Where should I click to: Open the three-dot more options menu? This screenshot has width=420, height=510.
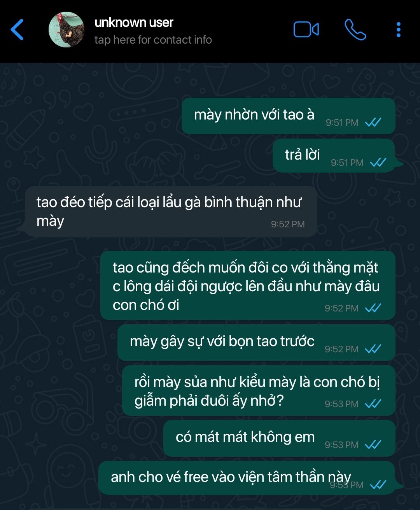click(398, 30)
